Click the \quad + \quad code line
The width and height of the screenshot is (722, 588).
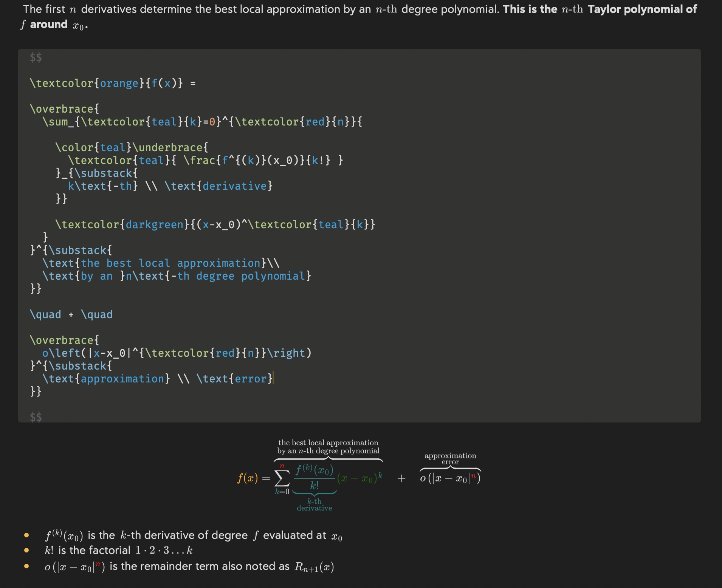71,315
